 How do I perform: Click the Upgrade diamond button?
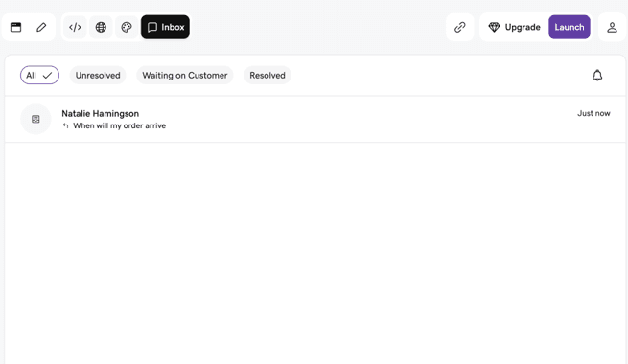514,27
